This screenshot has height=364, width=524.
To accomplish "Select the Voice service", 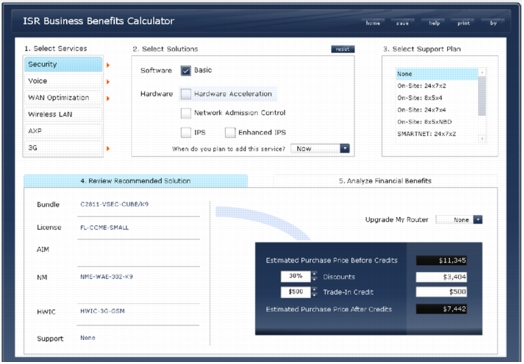I will pyautogui.click(x=63, y=81).
